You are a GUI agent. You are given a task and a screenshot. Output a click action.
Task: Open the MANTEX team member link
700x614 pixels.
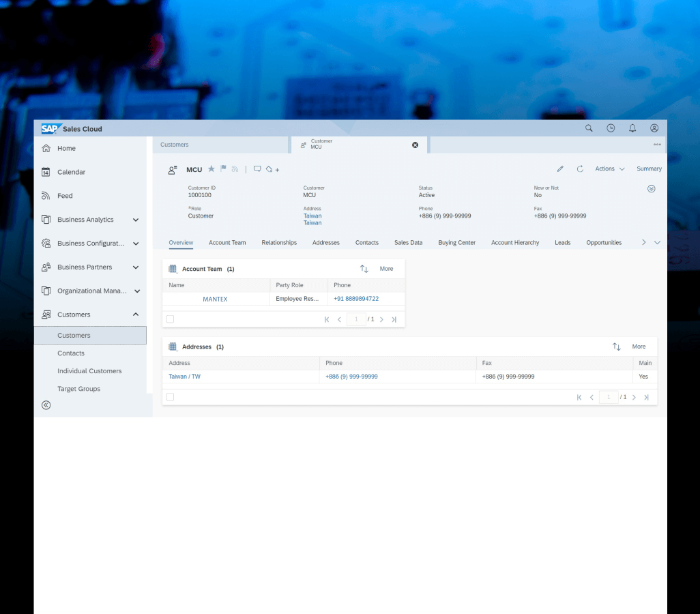[x=215, y=299]
